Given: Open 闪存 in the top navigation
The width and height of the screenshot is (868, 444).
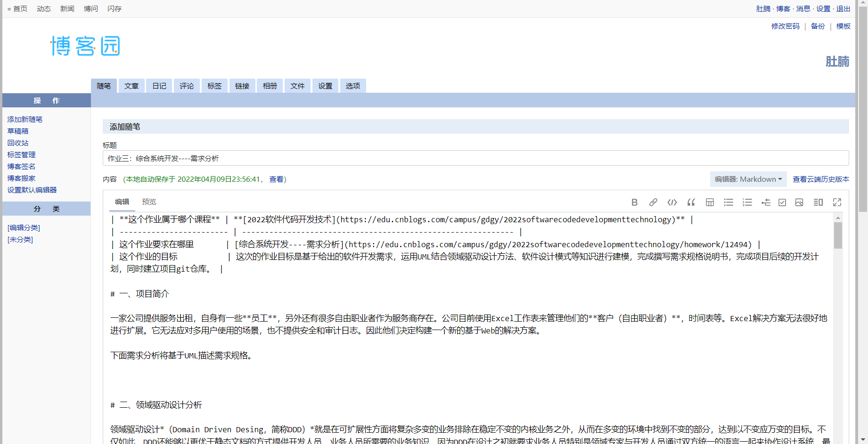Looking at the screenshot, I should coord(115,9).
